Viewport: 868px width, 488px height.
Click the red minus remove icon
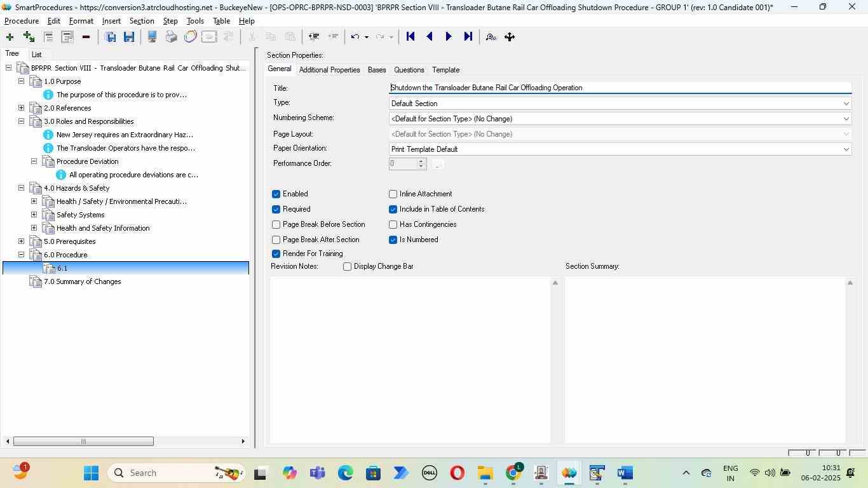coord(86,37)
